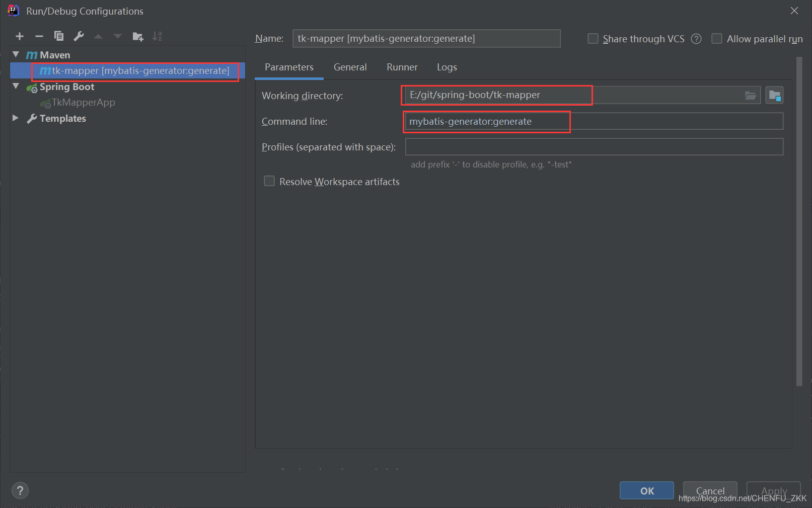
Task: Click the Name input field
Action: [426, 39]
